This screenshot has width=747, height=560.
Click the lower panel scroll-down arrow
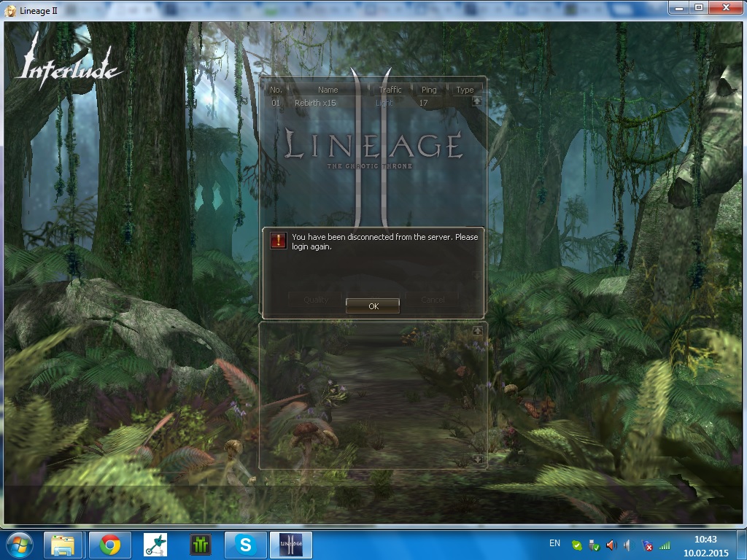pos(477,459)
